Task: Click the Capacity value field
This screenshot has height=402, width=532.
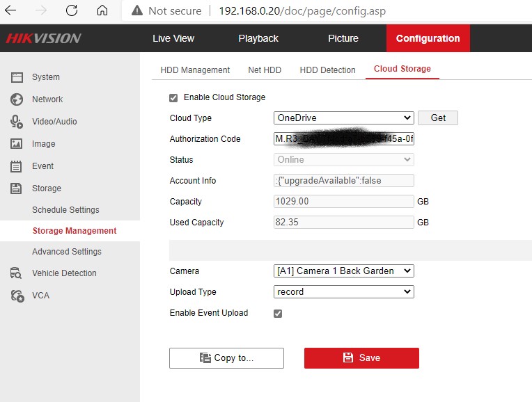Action: [x=344, y=201]
